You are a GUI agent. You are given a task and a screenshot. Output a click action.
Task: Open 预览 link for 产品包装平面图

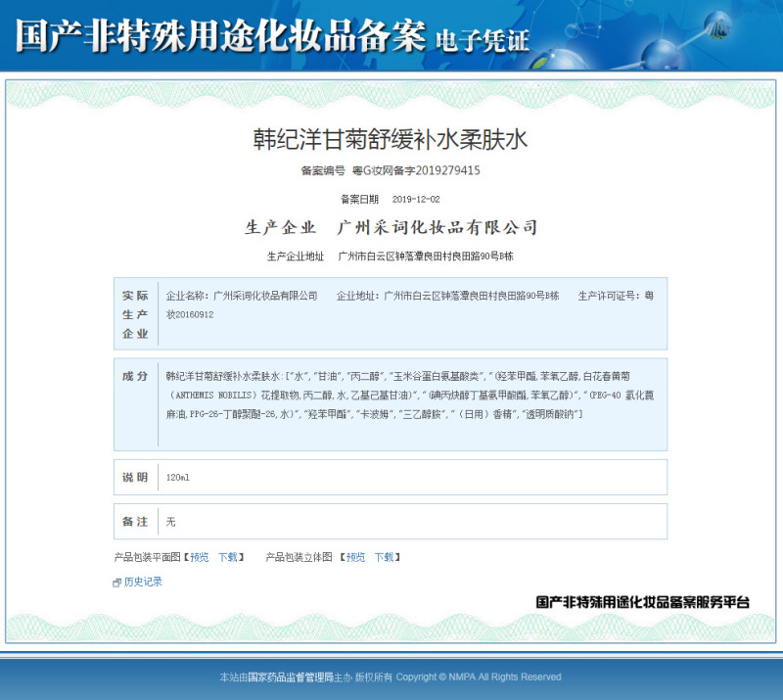(x=200, y=557)
